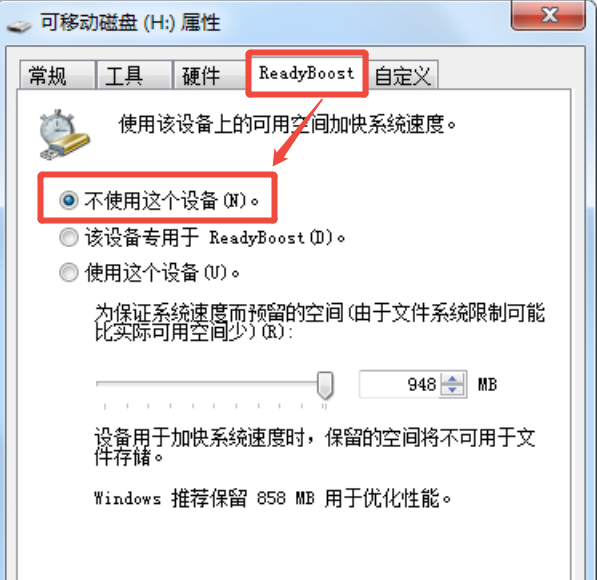Image resolution: width=597 pixels, height=580 pixels.
Task: Close the 可移动磁盘 (H:) properties dialog
Action: [548, 16]
